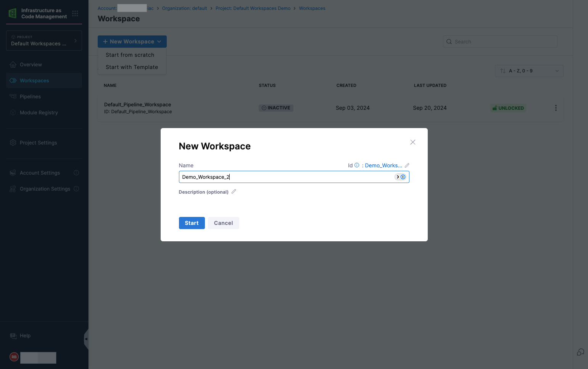Click the RB user avatar
The width and height of the screenshot is (588, 369).
tap(14, 357)
